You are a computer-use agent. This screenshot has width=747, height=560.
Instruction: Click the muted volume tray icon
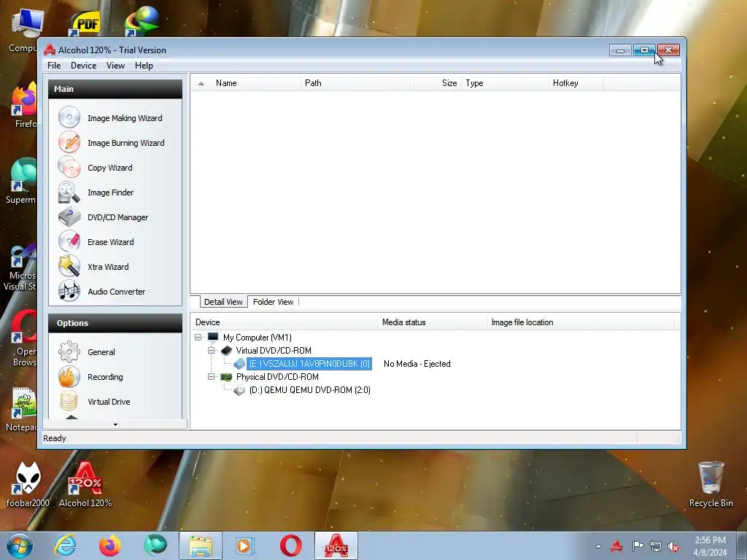tap(673, 546)
